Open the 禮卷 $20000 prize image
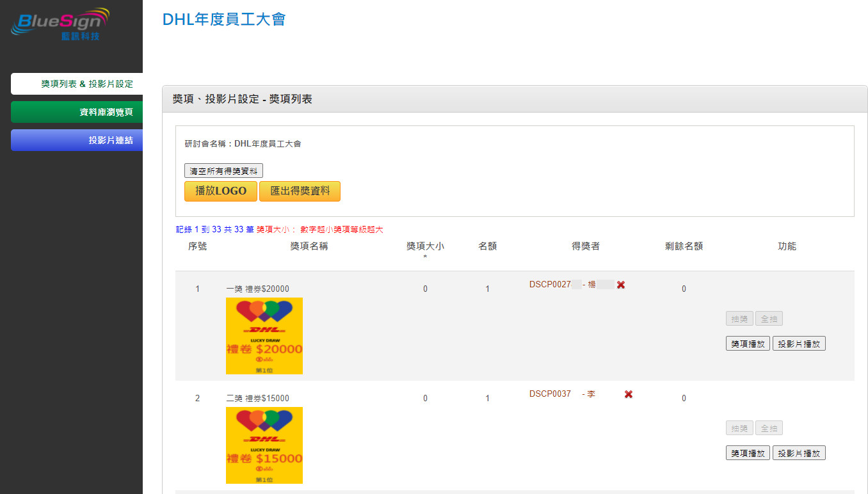Screen dimensions: 868x494 (x=264, y=336)
